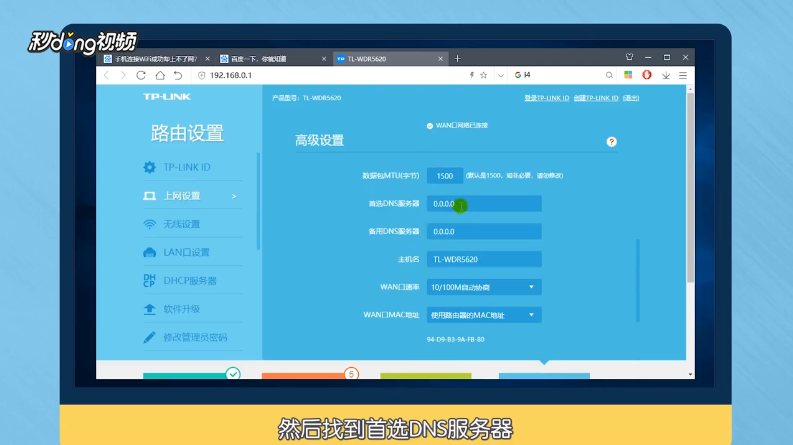Expand the address bar history dropdown
Viewport: 793px width, 445px height.
501,75
